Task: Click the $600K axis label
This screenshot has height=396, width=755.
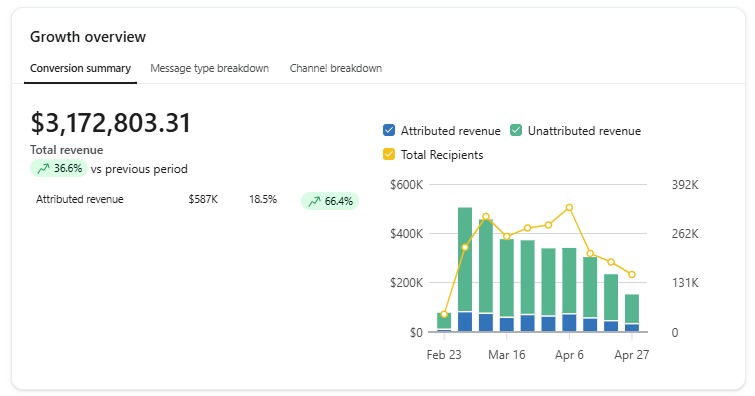Action: click(406, 185)
